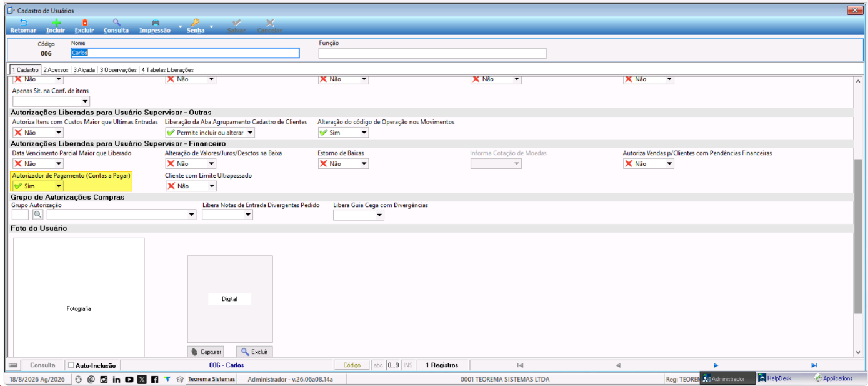The image size is (868, 386).
Task: Open the YouTube icon in status bar
Action: [x=129, y=379]
